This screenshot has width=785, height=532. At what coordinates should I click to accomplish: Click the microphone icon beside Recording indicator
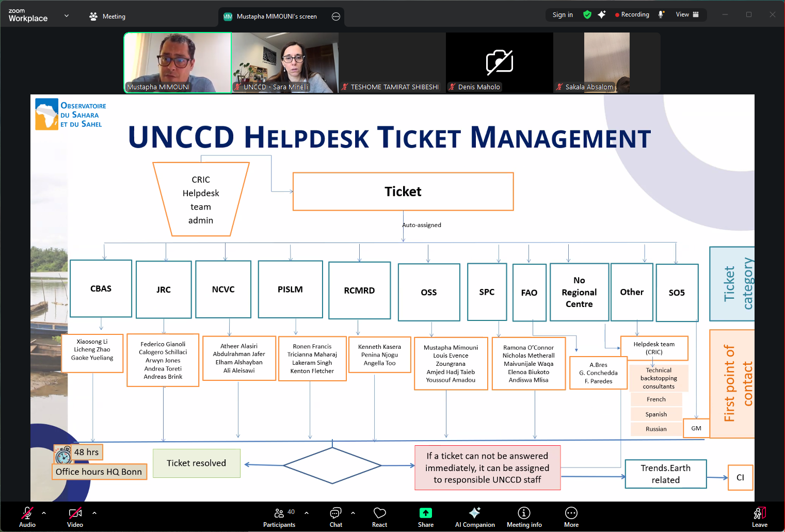tap(661, 14)
